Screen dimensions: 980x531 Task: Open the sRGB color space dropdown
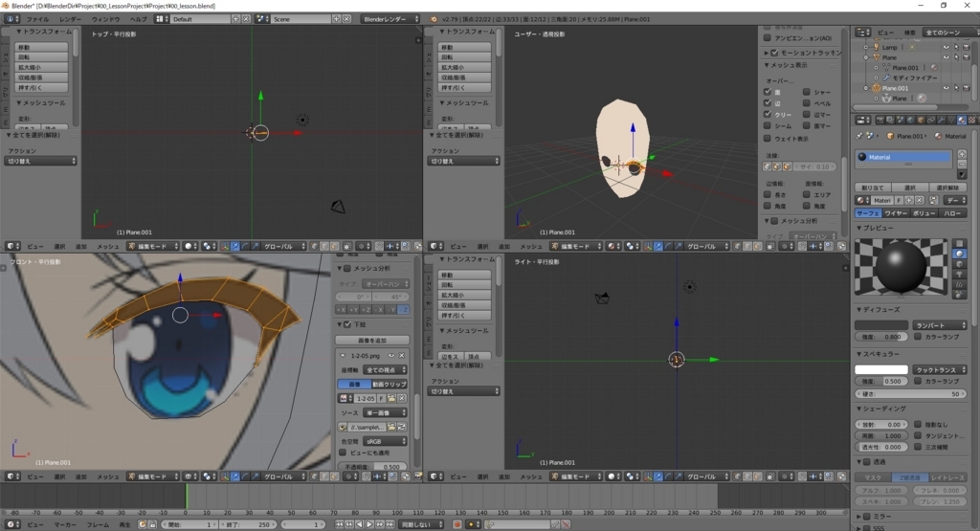pyautogui.click(x=386, y=441)
